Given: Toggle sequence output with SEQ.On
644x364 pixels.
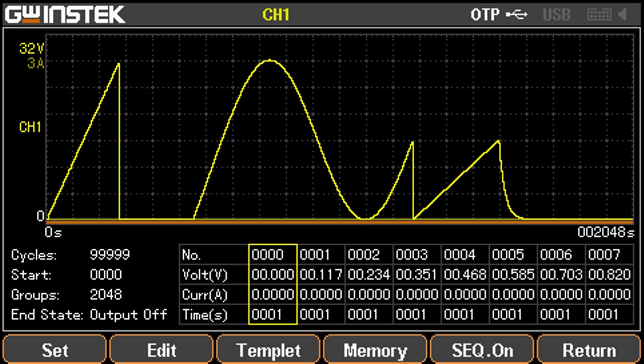Looking at the screenshot, I should [482, 350].
